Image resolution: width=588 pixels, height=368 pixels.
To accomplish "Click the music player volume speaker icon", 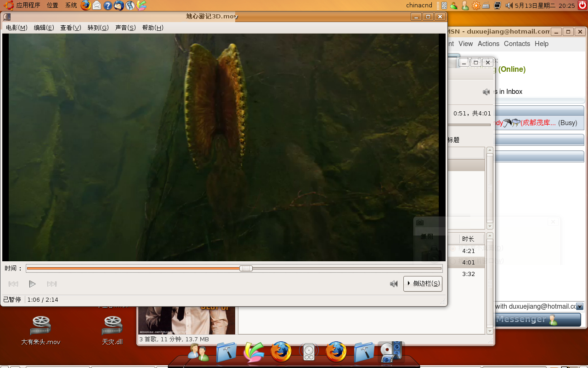I will click(486, 92).
